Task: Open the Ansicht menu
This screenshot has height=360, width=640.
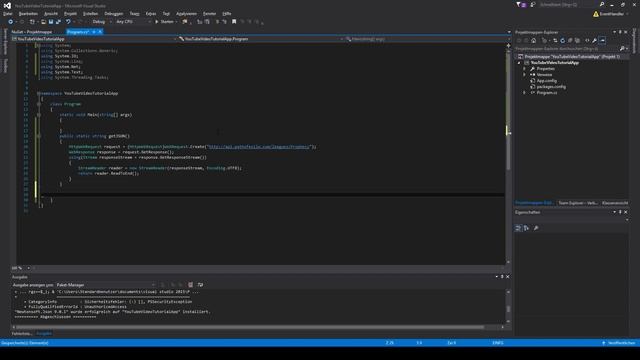Action: [x=51, y=13]
